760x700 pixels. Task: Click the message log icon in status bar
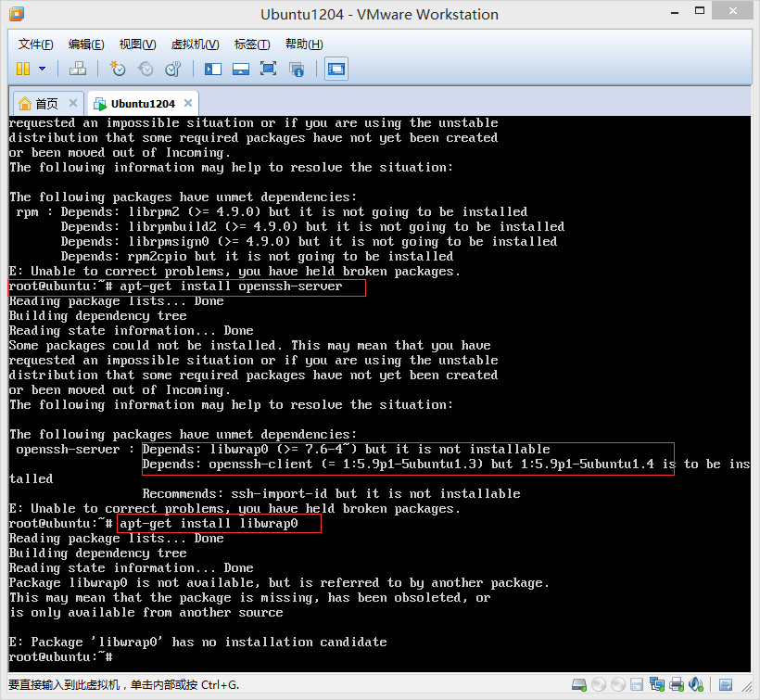[x=726, y=684]
